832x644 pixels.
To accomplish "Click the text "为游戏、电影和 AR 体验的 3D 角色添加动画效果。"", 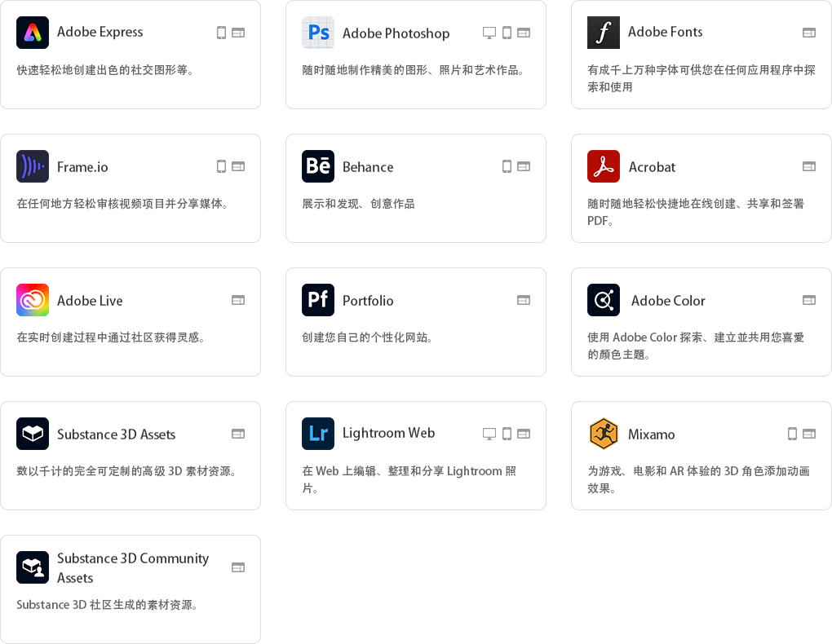I will tap(699, 479).
